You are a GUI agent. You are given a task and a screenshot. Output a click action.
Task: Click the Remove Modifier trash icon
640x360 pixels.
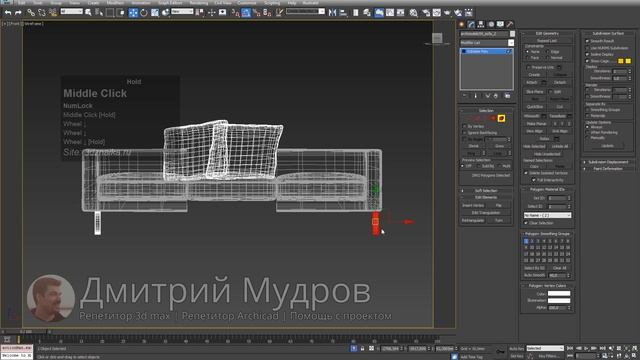pyautogui.click(x=496, y=96)
